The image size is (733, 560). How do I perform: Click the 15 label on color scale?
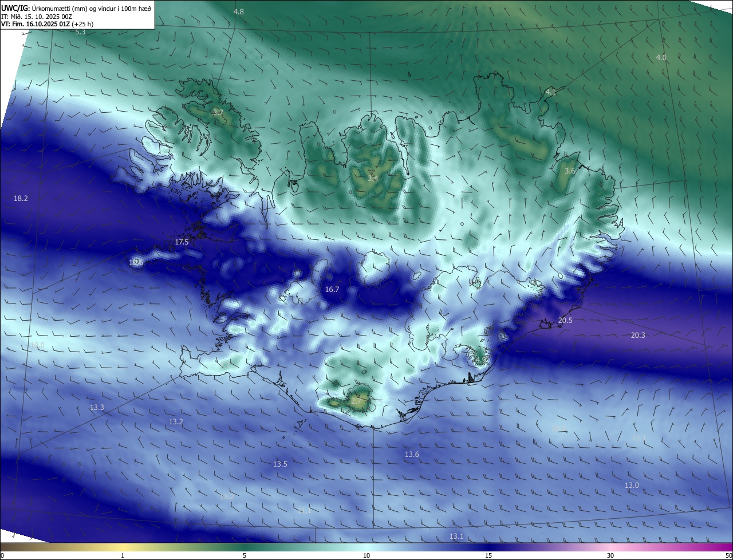pyautogui.click(x=488, y=555)
